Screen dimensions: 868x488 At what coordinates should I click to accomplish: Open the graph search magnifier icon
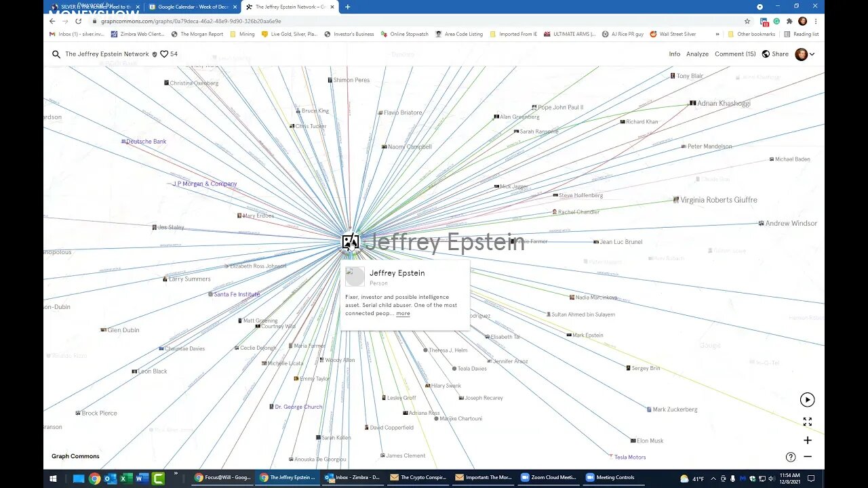[x=56, y=54]
